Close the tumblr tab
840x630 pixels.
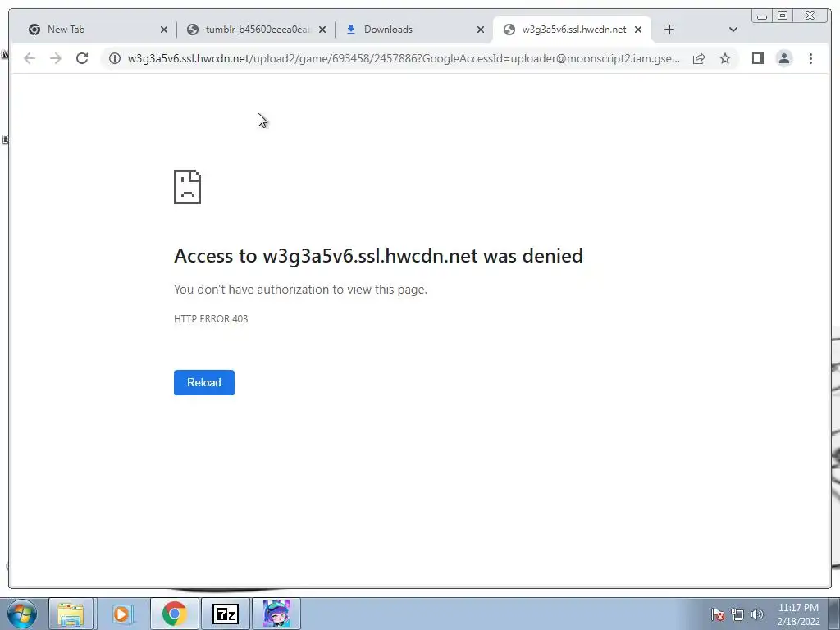[322, 30]
